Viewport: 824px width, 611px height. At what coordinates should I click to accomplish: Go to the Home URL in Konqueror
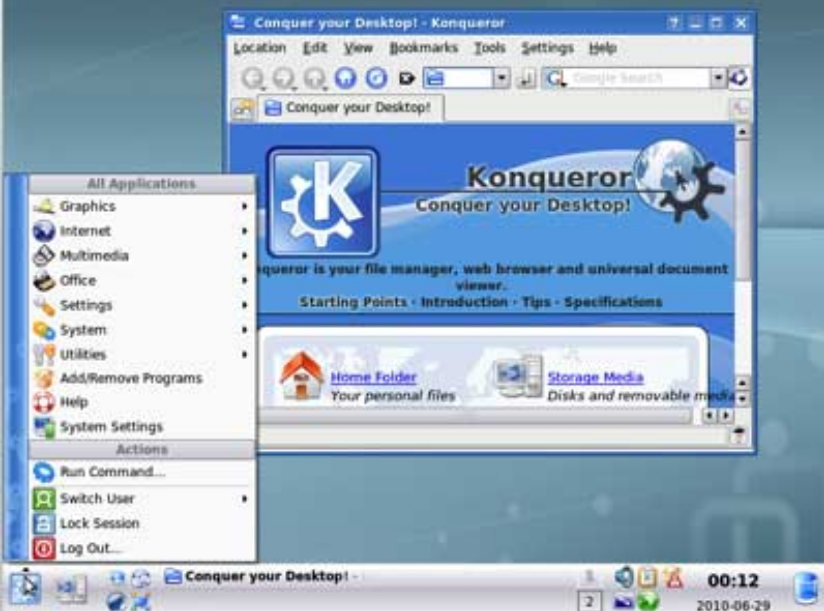pos(345,78)
